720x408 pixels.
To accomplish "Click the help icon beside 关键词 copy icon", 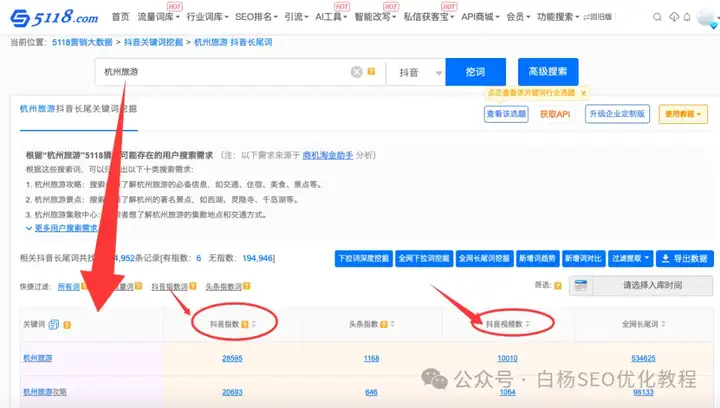I will tap(67, 325).
